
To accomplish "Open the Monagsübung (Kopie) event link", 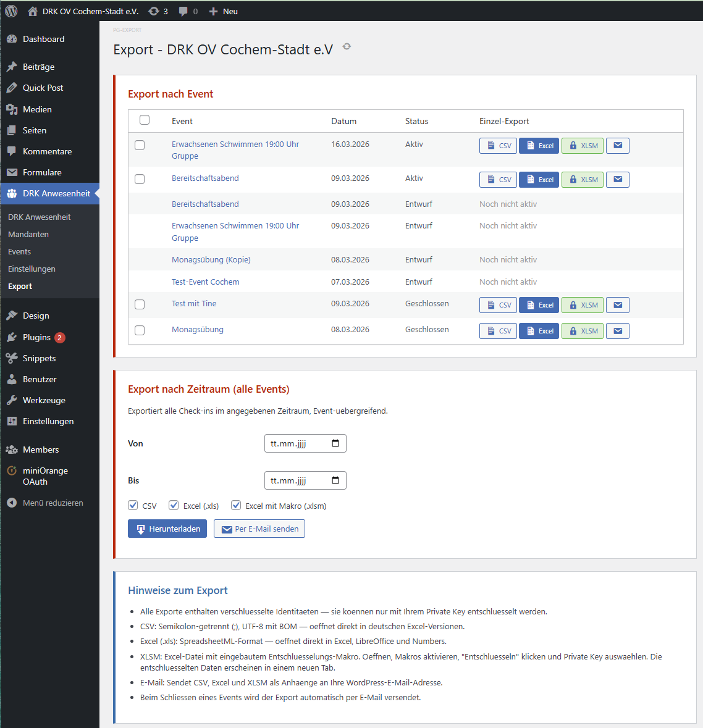I will tap(211, 259).
